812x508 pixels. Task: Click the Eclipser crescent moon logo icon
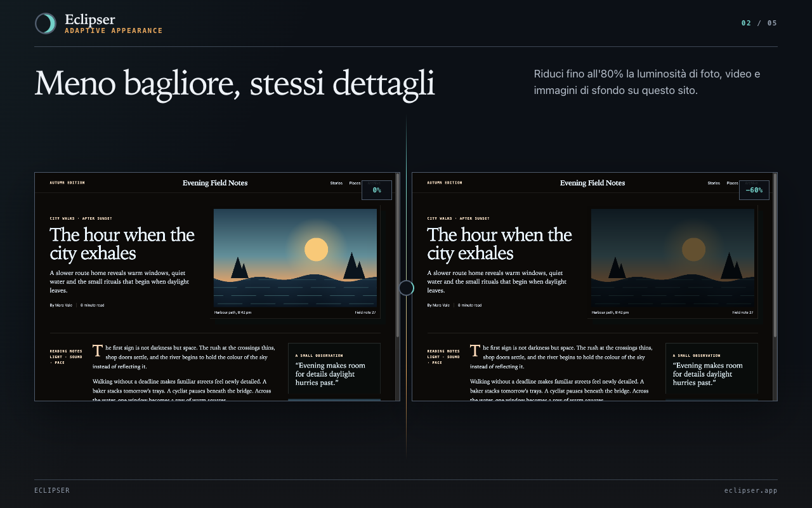point(46,23)
